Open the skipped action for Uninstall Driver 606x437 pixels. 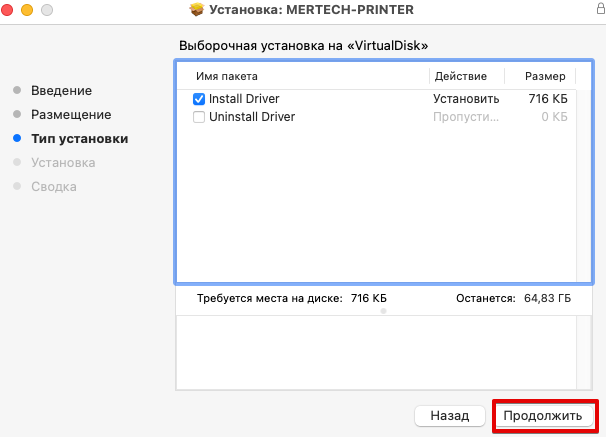(465, 117)
